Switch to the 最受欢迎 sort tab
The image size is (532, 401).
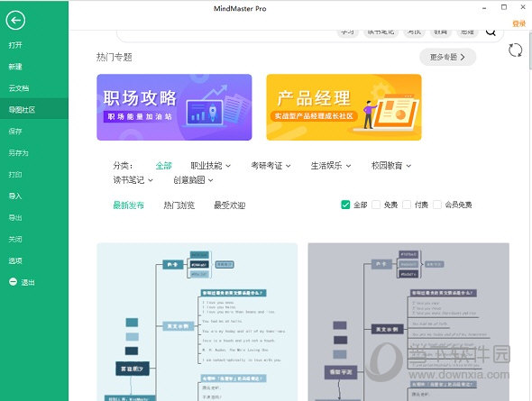229,205
